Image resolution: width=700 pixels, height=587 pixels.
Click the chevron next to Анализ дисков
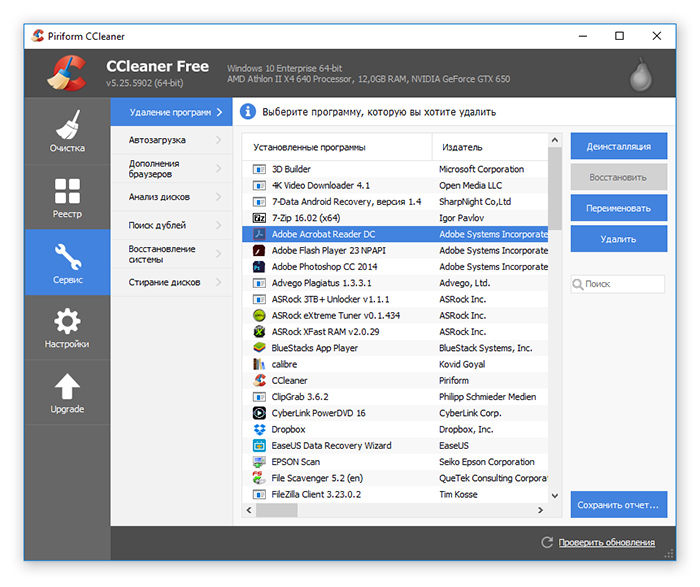tap(219, 197)
